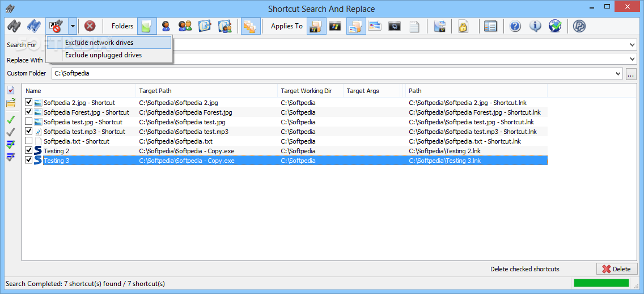Uncheck the Testing 2 checkbox

29,150
